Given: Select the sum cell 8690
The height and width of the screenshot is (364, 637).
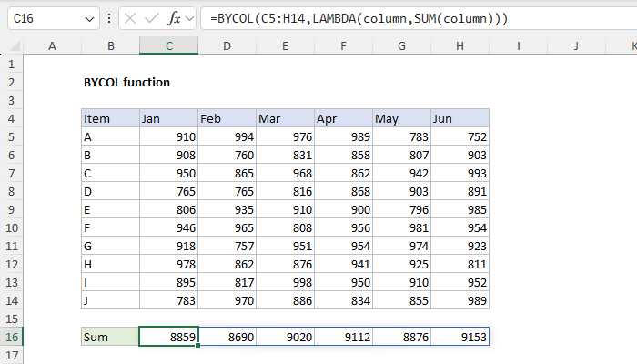Looking at the screenshot, I should 227,337.
